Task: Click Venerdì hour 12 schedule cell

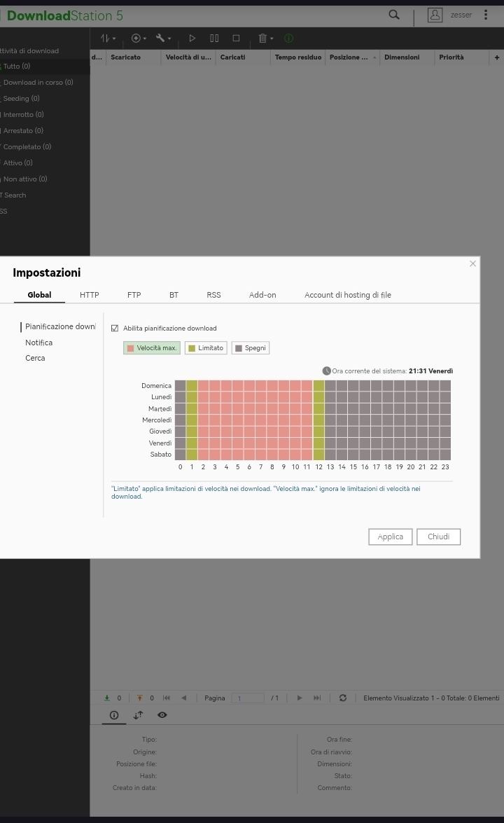Action: point(318,443)
